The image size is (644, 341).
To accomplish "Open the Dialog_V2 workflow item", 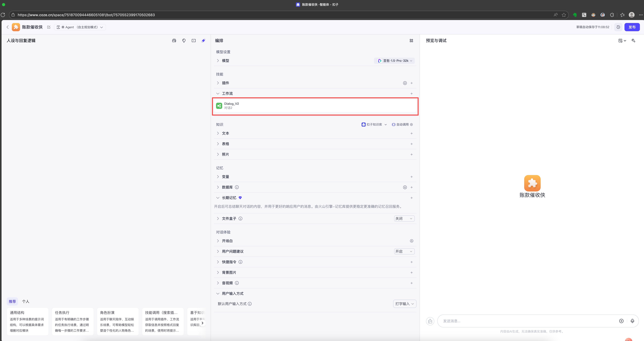I will point(315,106).
